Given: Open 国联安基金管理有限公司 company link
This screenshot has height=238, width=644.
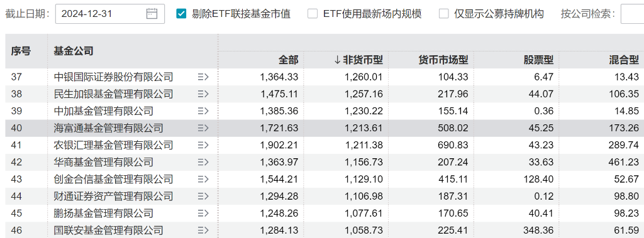Looking at the screenshot, I should (108, 230).
